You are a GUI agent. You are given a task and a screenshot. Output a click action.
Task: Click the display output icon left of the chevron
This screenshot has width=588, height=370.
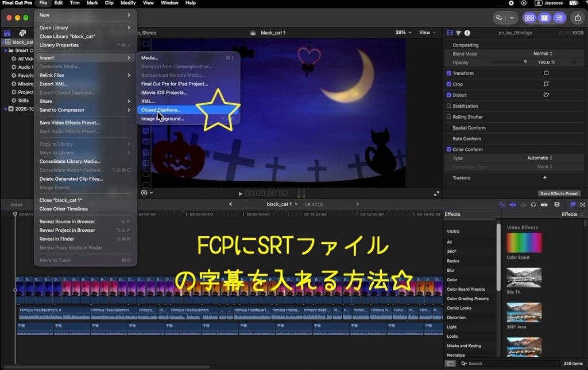[499, 18]
